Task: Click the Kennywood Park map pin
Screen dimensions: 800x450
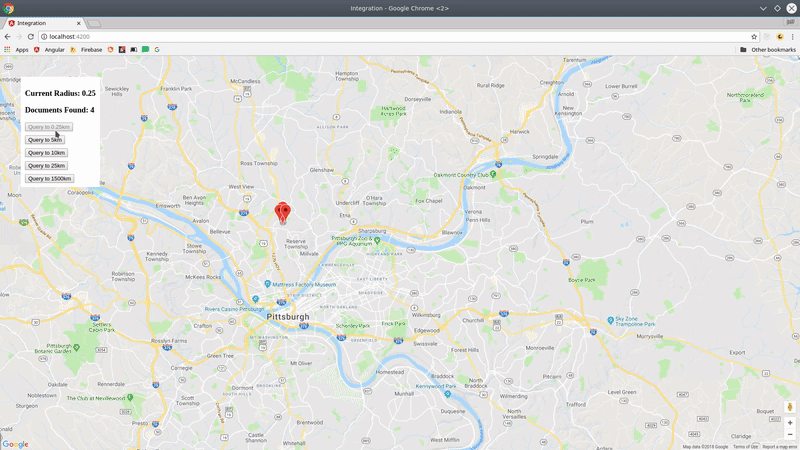Action: click(x=447, y=394)
